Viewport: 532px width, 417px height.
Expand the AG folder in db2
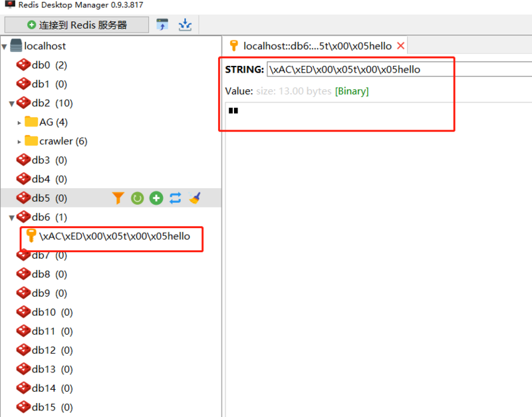tap(19, 122)
